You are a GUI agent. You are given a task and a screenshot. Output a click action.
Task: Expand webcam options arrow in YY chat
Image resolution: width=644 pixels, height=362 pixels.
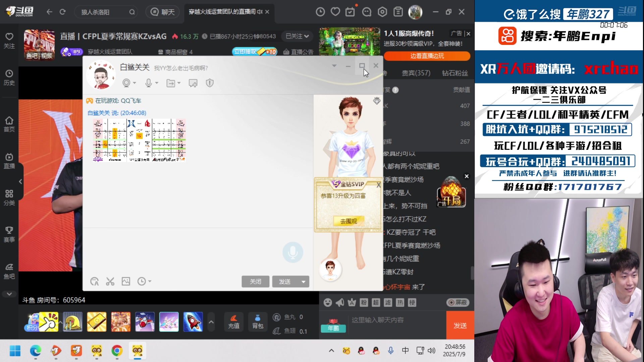(135, 83)
